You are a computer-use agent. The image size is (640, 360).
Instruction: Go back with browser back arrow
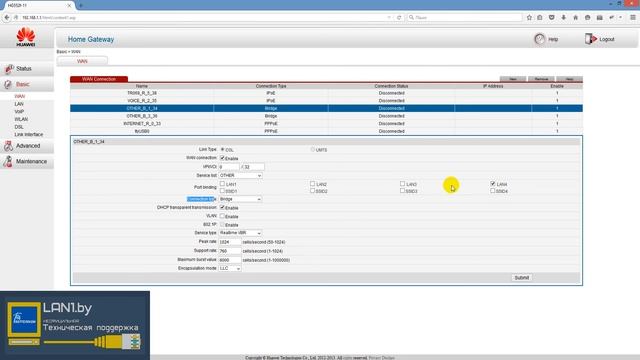click(7, 18)
